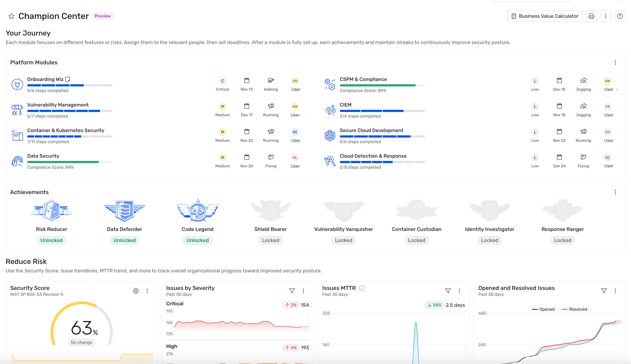Open the Vulnerability Management module link
631x364 pixels.
tap(58, 105)
